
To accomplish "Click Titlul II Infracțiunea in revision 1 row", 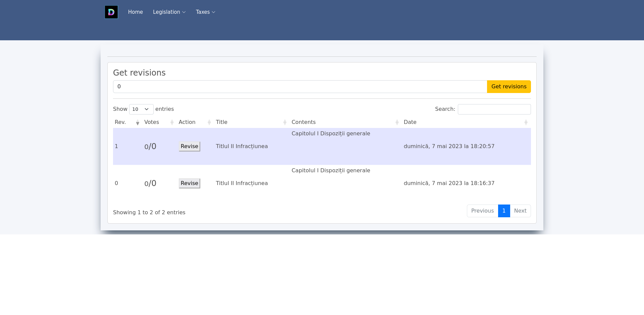I will click(x=242, y=146).
